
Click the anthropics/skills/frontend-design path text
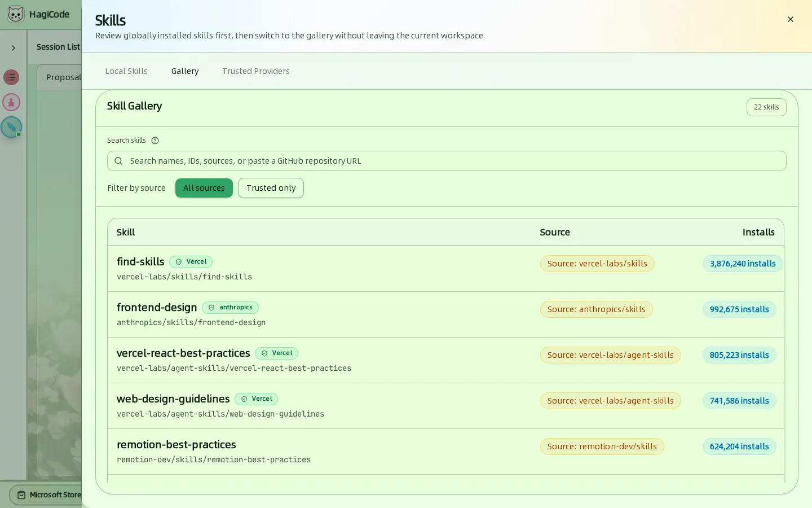(x=191, y=323)
